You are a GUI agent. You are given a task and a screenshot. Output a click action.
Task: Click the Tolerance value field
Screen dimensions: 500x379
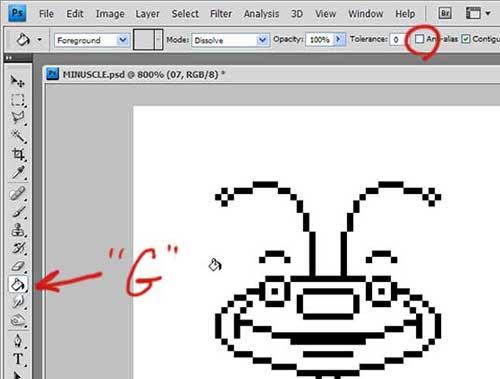click(x=397, y=40)
